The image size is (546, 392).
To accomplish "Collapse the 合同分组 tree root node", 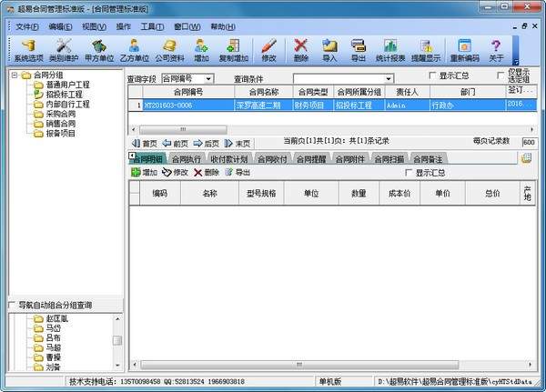I will (x=14, y=75).
